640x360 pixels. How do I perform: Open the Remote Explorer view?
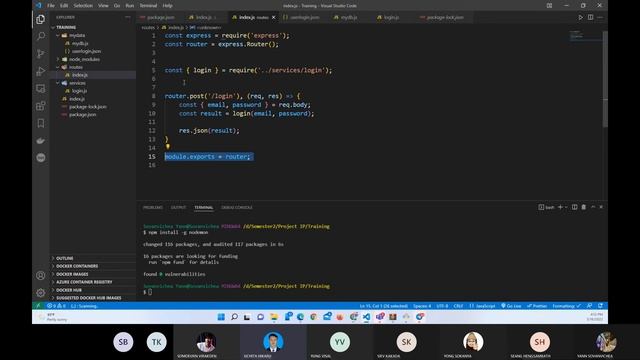(x=40, y=89)
